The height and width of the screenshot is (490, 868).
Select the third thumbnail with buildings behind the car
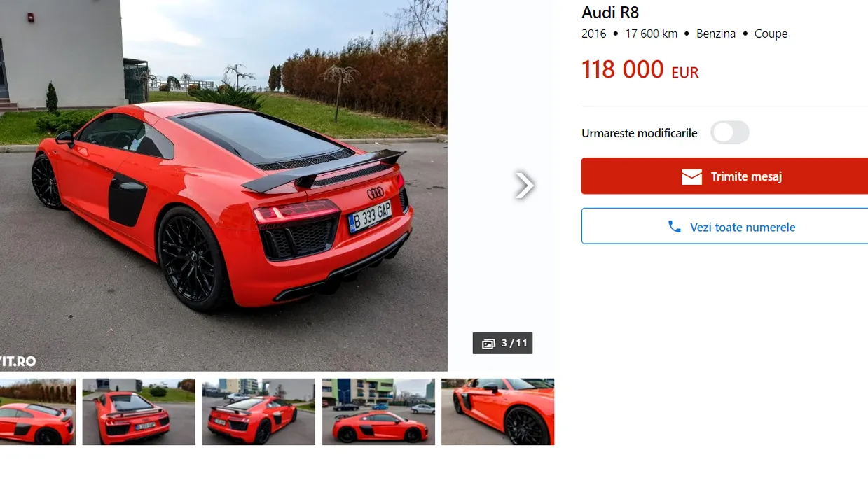(x=259, y=412)
